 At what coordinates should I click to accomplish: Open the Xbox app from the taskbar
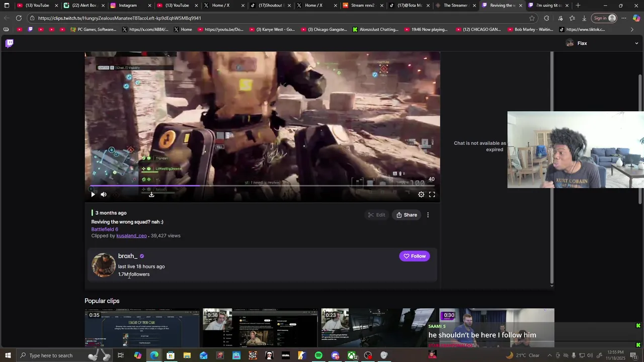(352, 355)
